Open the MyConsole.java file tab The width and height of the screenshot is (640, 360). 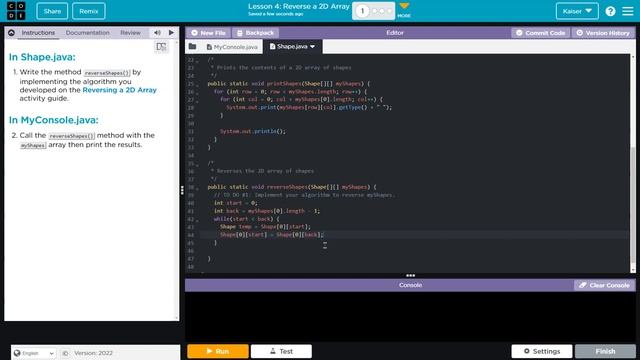click(x=232, y=47)
